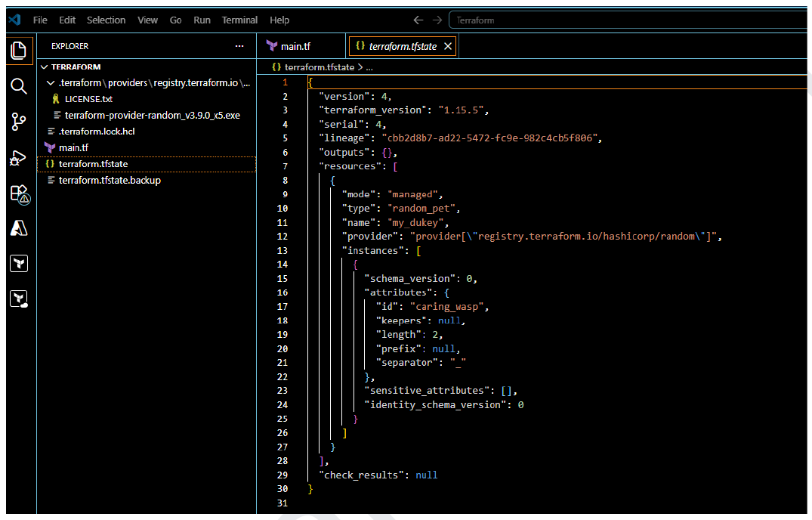Click line number 16 in the gutter
This screenshot has height=520, width=812.
point(283,292)
